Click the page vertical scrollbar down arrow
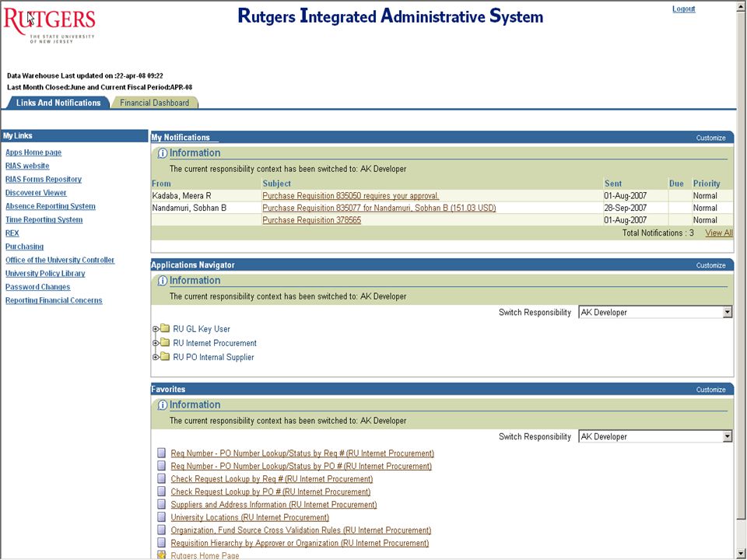Viewport: 747px width, 560px height. pyautogui.click(x=742, y=553)
